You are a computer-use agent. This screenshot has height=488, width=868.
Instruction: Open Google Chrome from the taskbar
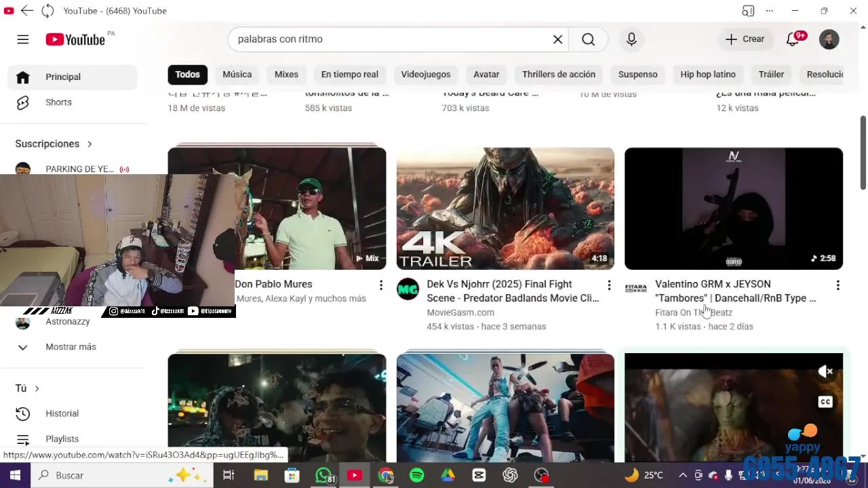pos(385,476)
